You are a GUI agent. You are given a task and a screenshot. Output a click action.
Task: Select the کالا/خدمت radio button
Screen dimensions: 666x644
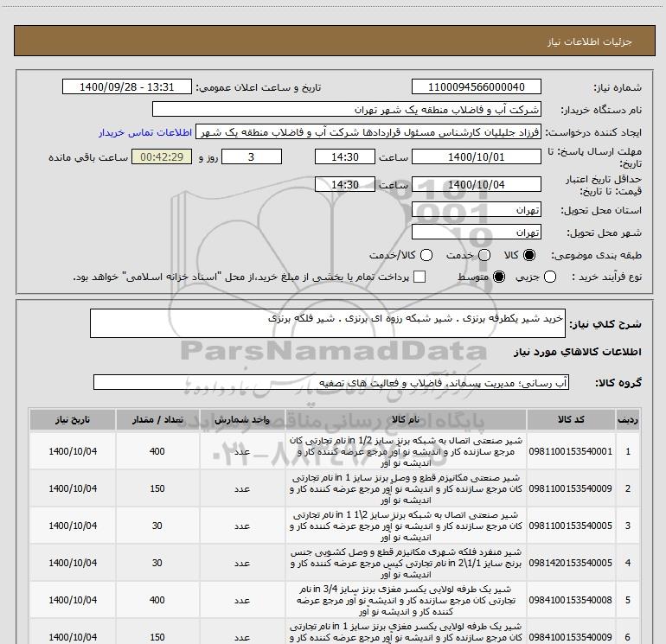click(x=426, y=255)
